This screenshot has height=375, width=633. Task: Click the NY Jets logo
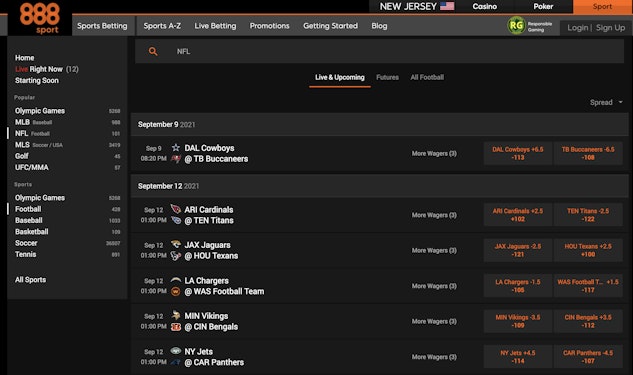pos(176,351)
